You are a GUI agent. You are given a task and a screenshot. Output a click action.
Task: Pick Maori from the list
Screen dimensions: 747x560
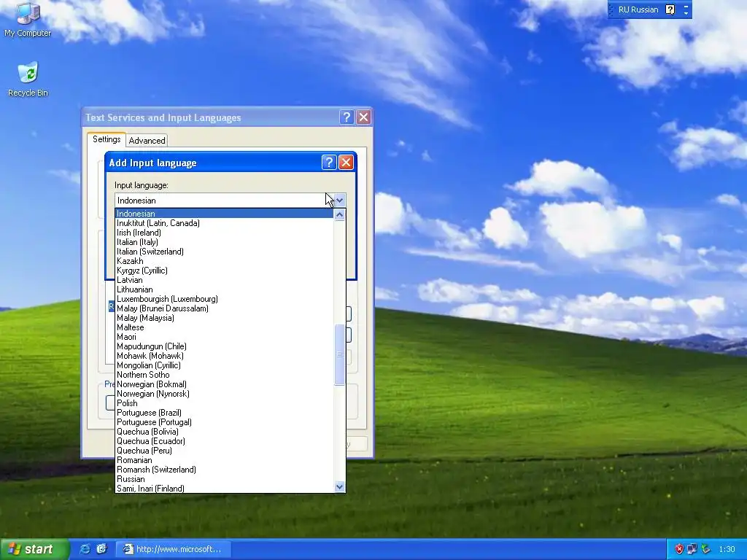[x=225, y=337]
